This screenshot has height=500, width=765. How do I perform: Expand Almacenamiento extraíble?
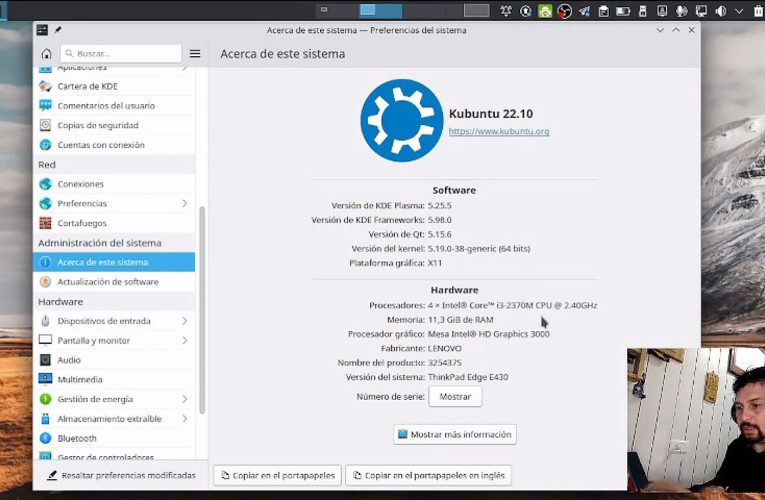(184, 419)
